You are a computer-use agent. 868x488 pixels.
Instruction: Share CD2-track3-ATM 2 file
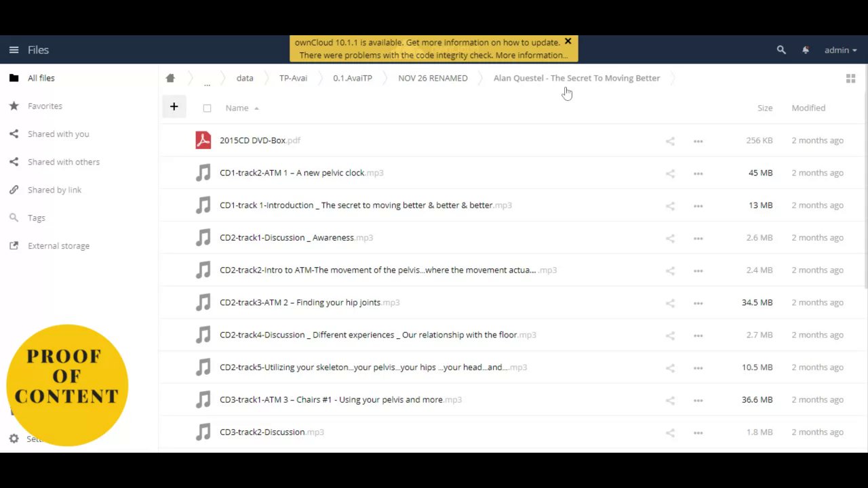point(670,304)
